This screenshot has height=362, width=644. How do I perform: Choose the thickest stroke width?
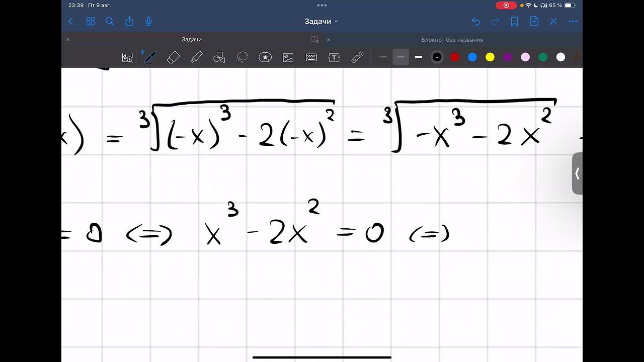tap(418, 57)
